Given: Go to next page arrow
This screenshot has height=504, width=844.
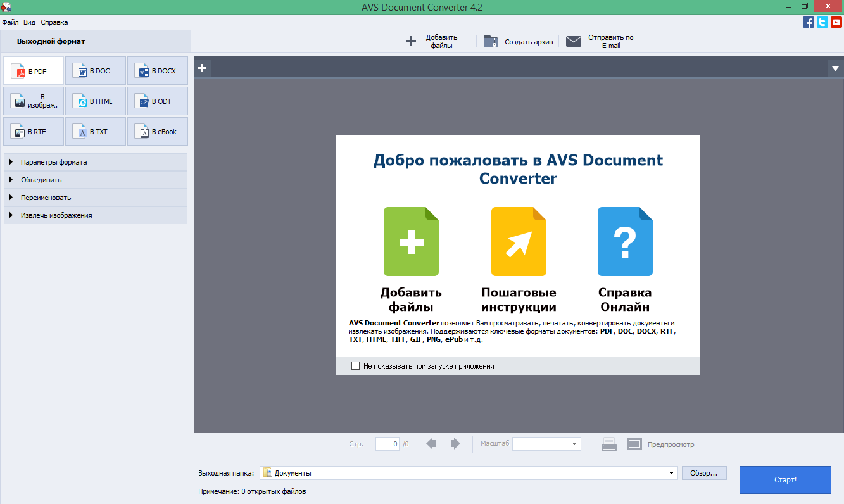Looking at the screenshot, I should click(x=455, y=444).
